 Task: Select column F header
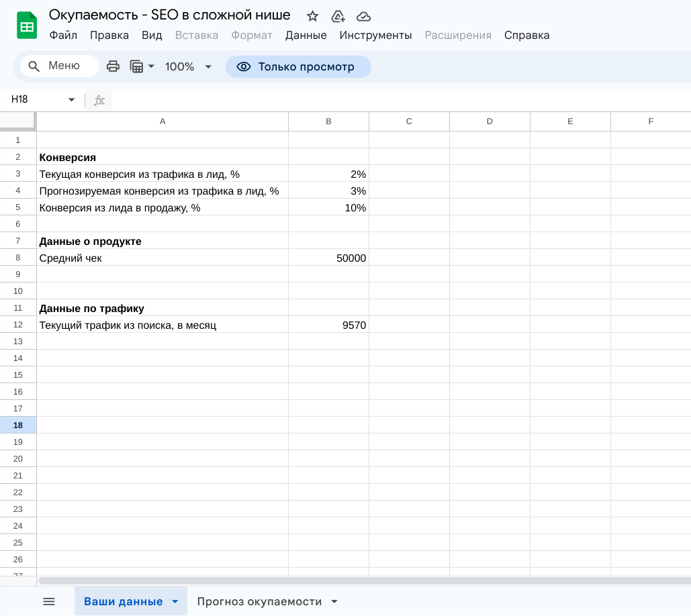(651, 121)
